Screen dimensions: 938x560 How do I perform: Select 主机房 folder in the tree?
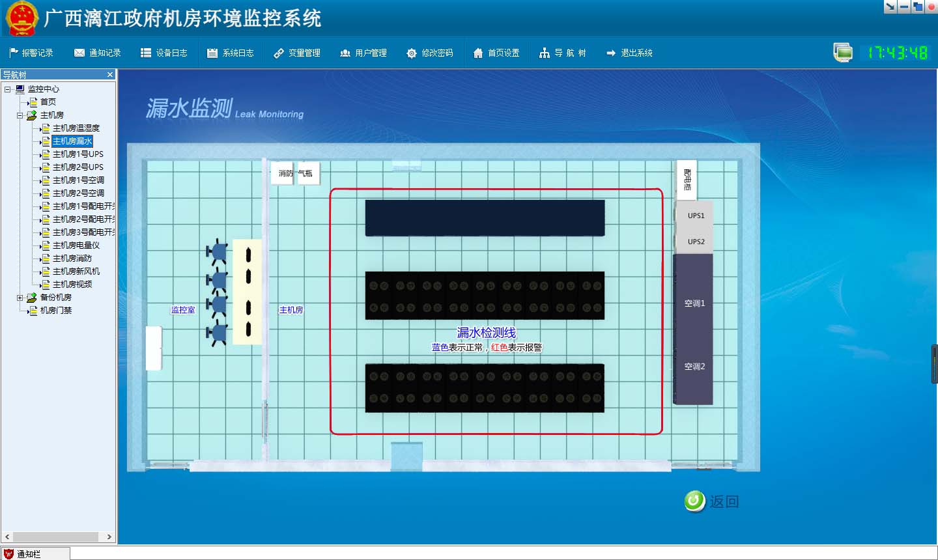(52, 115)
